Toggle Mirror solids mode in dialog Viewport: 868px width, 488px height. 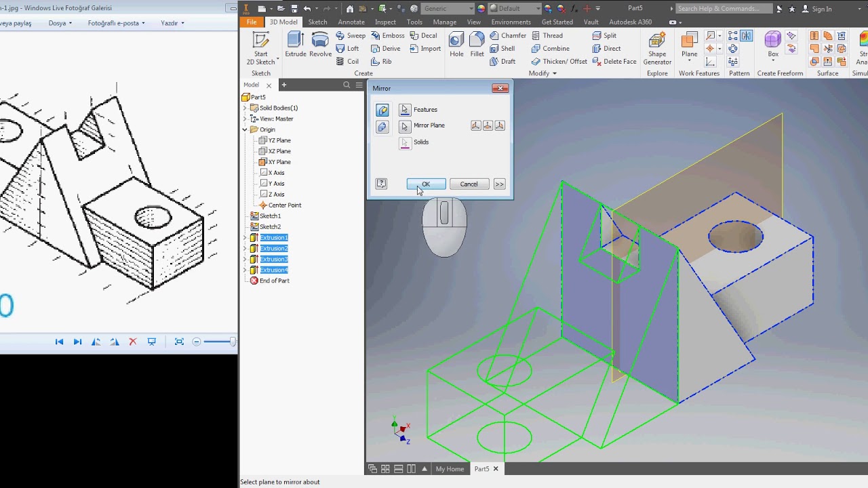(x=382, y=127)
